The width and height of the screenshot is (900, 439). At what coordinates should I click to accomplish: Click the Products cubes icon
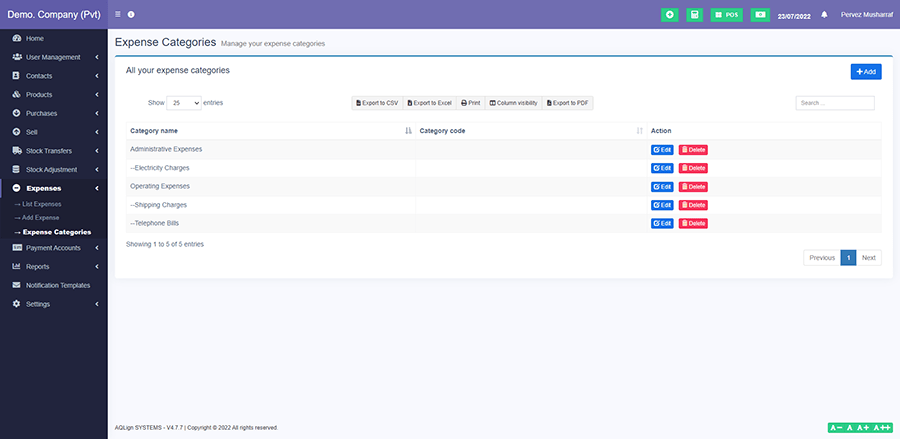click(17, 94)
